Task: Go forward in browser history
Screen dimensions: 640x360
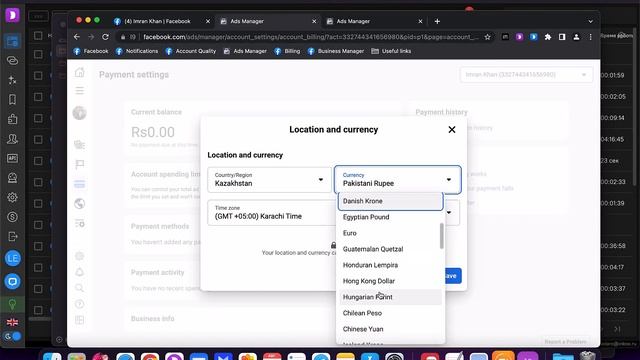Action: coord(91,37)
